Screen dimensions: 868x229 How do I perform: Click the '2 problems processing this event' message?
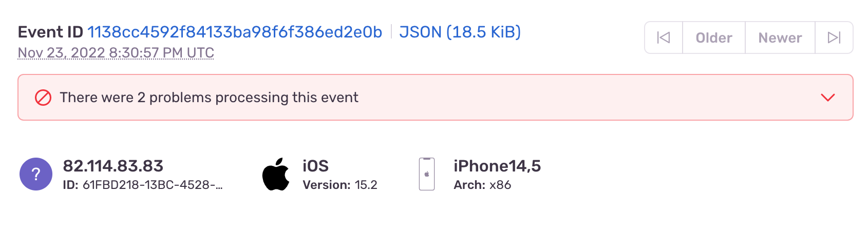coord(209,98)
